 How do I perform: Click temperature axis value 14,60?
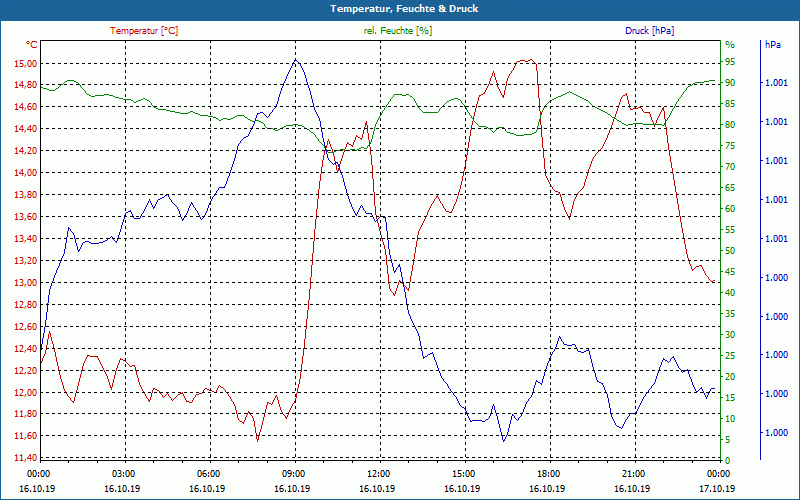tap(28, 107)
